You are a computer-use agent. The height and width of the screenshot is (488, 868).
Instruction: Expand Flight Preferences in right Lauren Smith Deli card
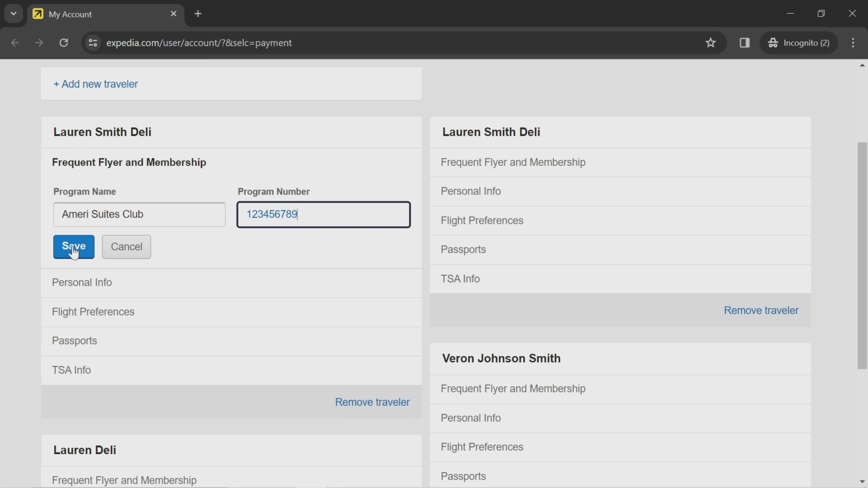click(620, 221)
